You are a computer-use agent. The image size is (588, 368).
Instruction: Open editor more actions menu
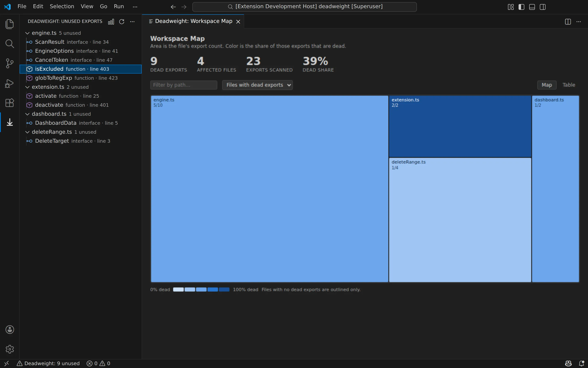coord(579,22)
